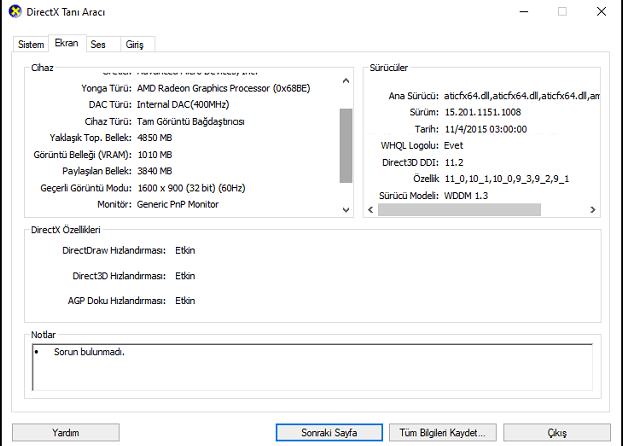Click the 'Sürüm:' label
Image resolution: width=623 pixels, height=446 pixels.
424,112
